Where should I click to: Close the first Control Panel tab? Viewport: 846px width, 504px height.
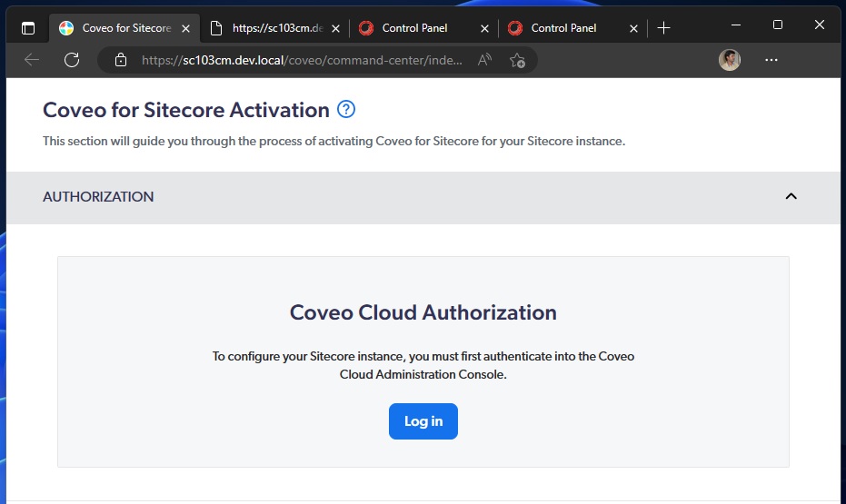point(484,28)
